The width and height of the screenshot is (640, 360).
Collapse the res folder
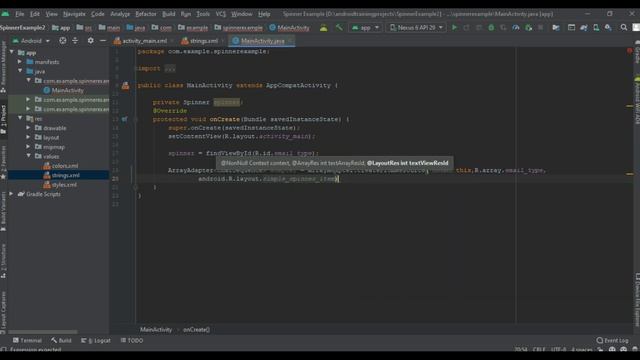tap(20, 118)
